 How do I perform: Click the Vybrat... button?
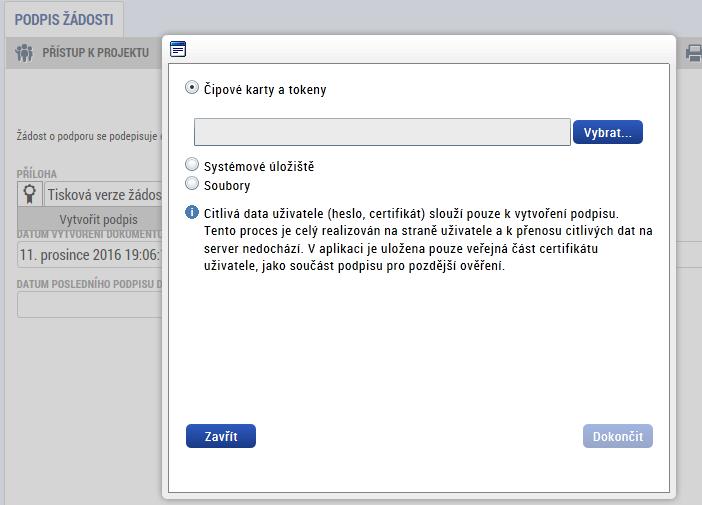click(x=608, y=132)
